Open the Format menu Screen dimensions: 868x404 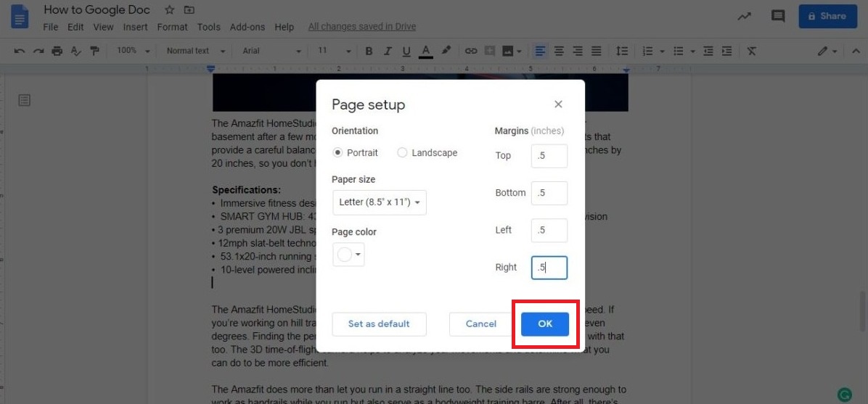[x=172, y=27]
